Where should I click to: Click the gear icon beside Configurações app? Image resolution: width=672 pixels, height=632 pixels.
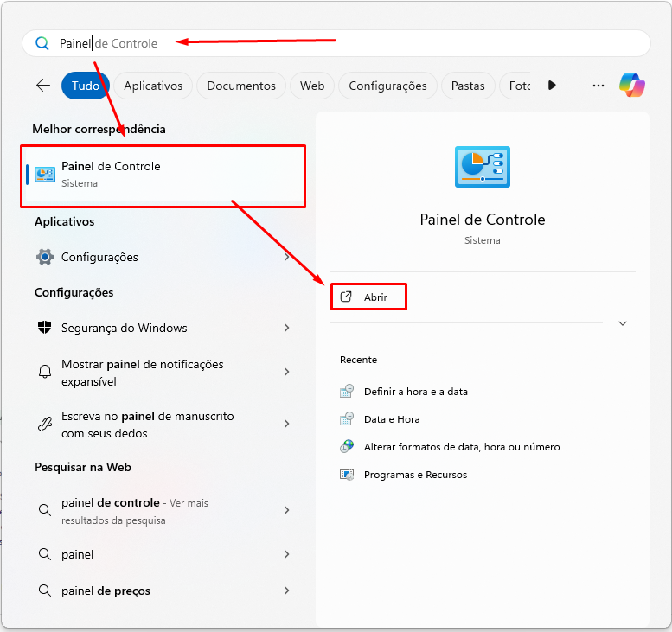click(45, 257)
